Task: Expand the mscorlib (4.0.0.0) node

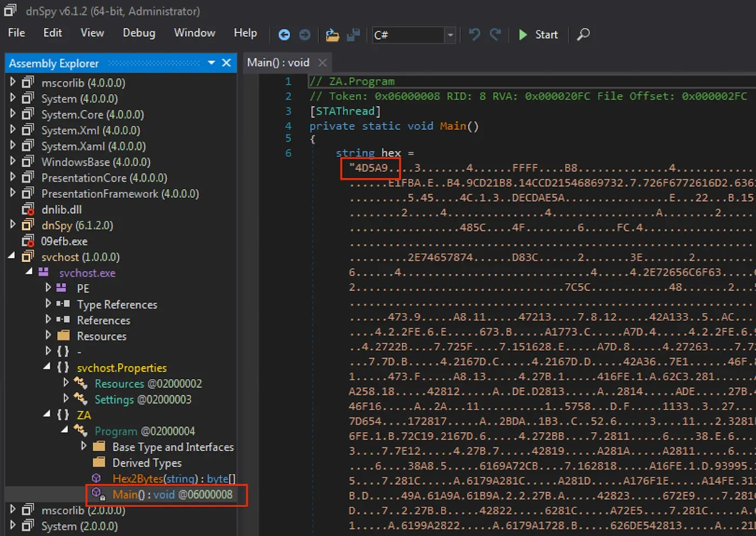Action: 13,82
